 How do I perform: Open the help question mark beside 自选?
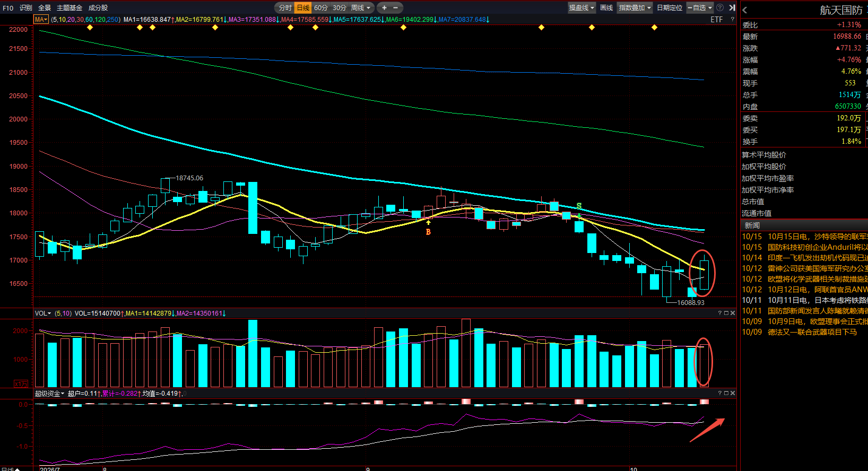pos(720,7)
